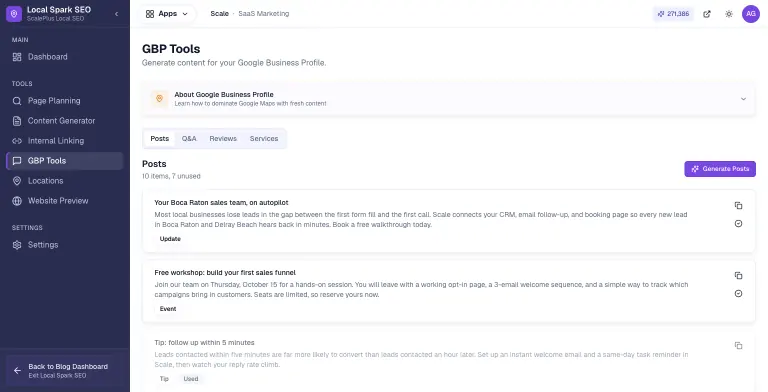The height and width of the screenshot is (392, 768).
Task: Go back to Blog Dashboard
Action: click(x=65, y=370)
